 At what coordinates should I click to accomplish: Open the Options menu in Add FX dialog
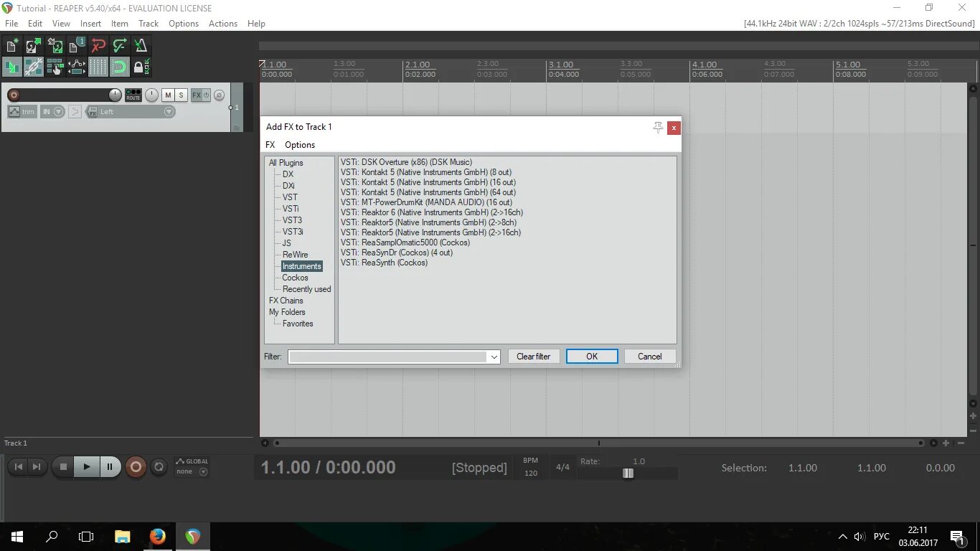point(300,144)
